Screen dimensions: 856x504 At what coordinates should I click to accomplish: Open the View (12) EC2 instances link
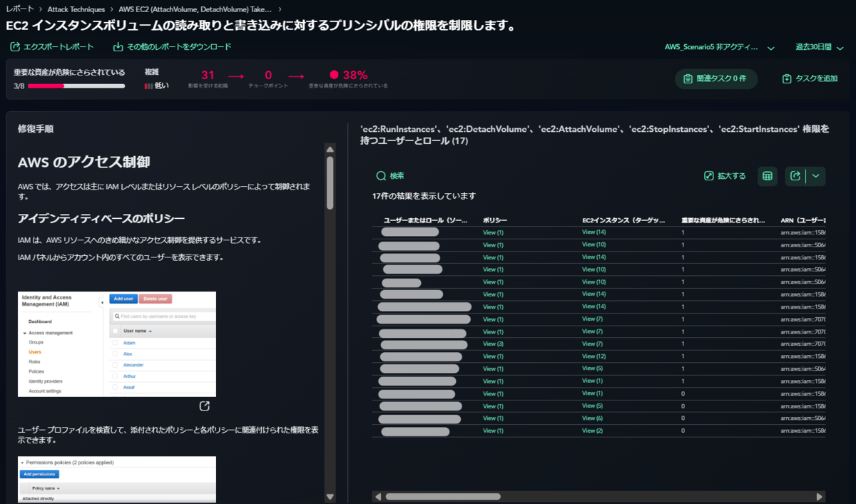pos(593,356)
